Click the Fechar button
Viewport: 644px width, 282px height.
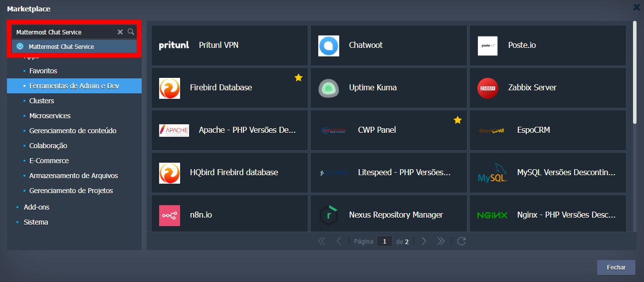[x=616, y=268]
